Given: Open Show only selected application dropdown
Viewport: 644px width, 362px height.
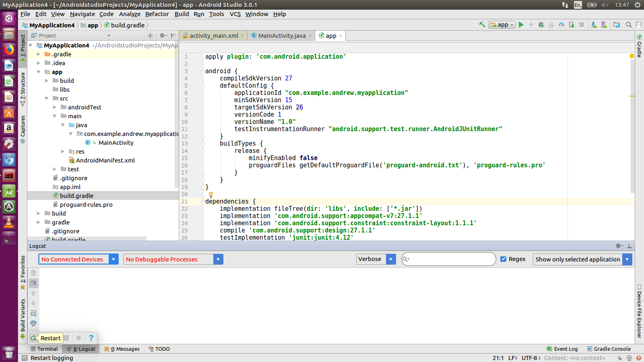Looking at the screenshot, I should (x=582, y=259).
